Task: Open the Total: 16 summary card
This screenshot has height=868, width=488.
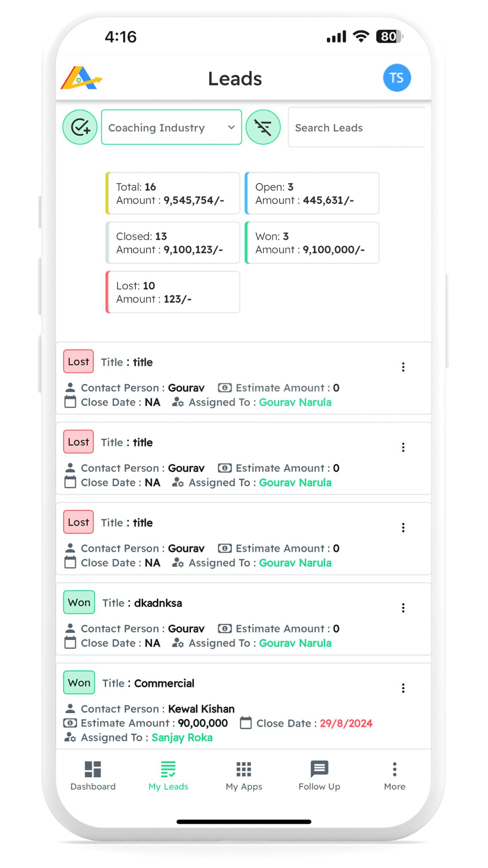Action: point(173,193)
